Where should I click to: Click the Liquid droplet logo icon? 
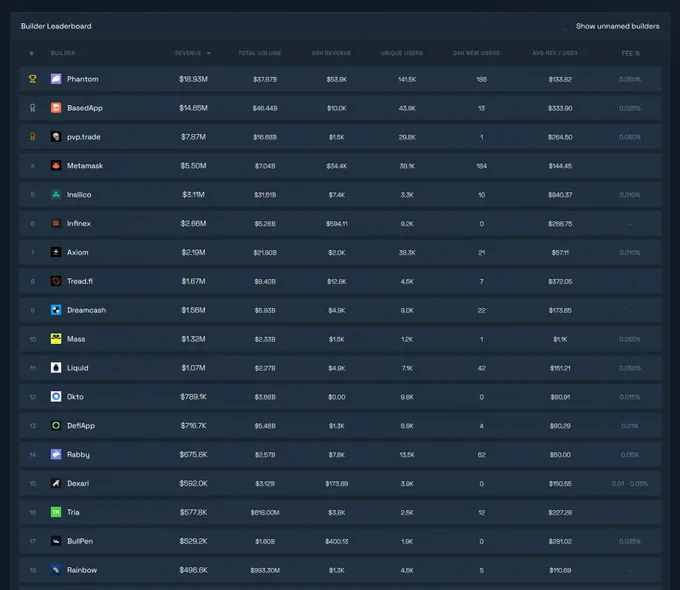56,368
